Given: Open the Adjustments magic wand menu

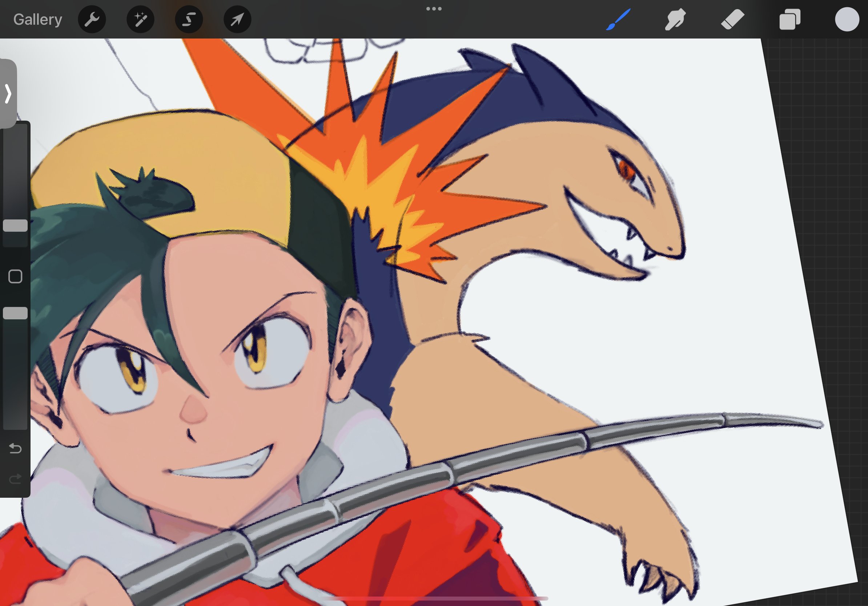Looking at the screenshot, I should click(x=140, y=19).
